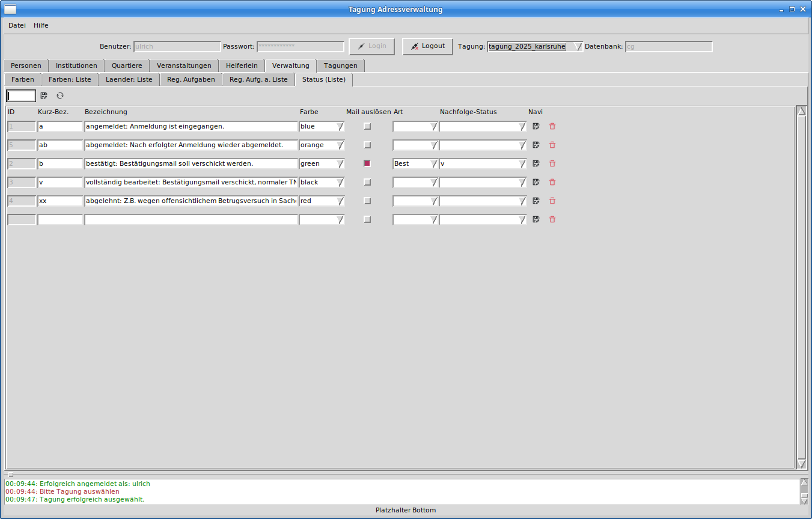The image size is (812, 519).
Task: Click the Logout button
Action: (x=427, y=46)
